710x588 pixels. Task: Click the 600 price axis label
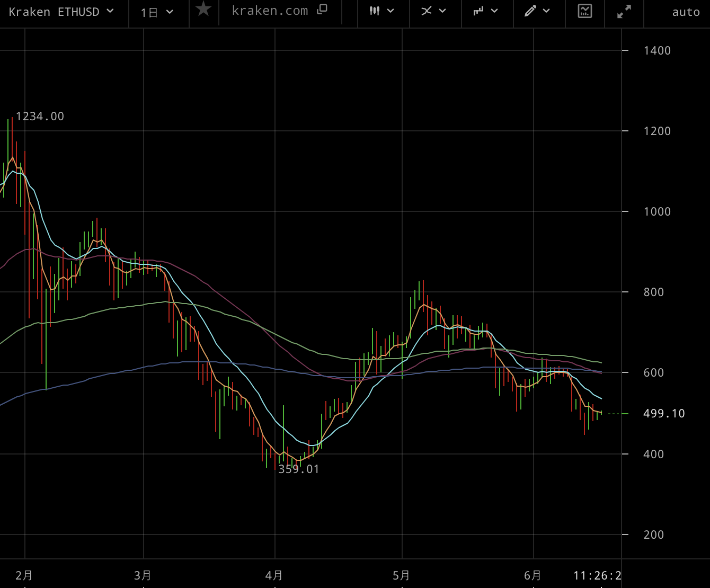coord(653,372)
